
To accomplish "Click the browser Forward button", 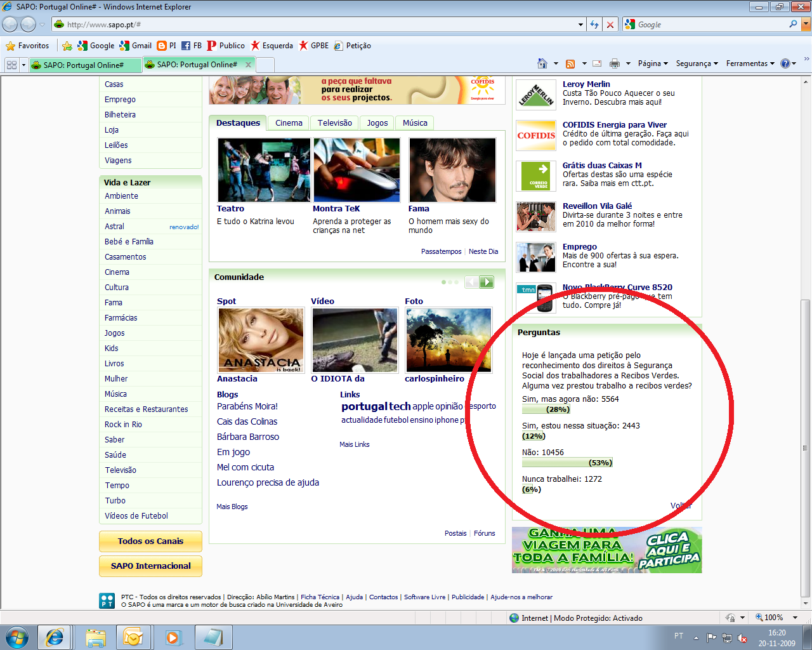I will click(28, 24).
